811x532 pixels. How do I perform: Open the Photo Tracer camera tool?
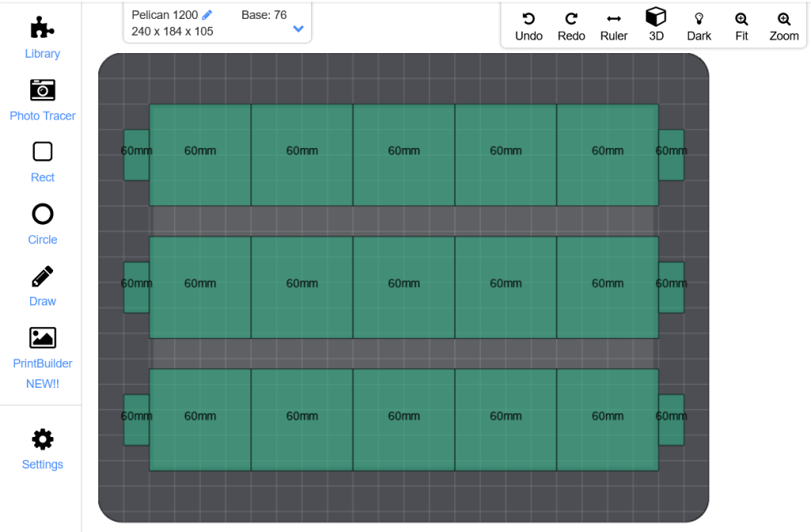[x=42, y=90]
